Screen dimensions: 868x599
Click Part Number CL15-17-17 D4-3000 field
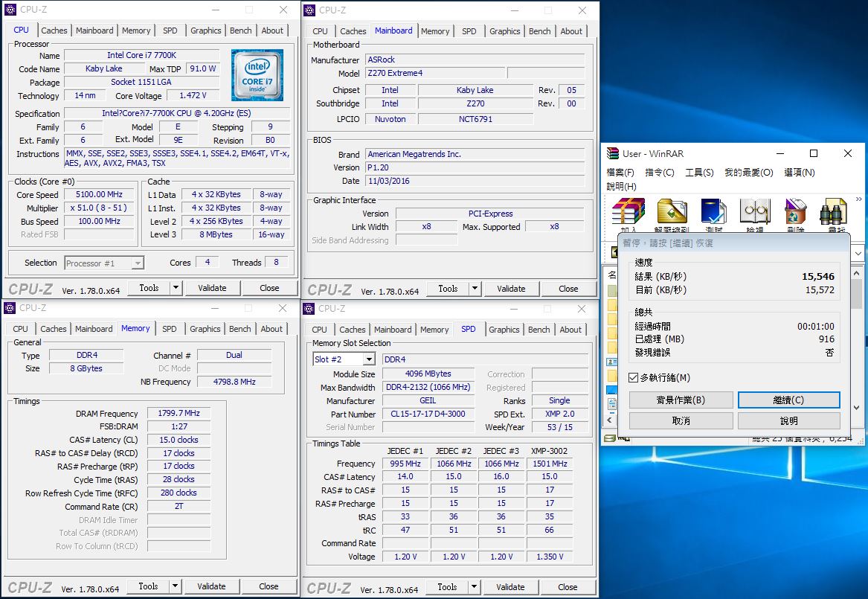pos(428,414)
